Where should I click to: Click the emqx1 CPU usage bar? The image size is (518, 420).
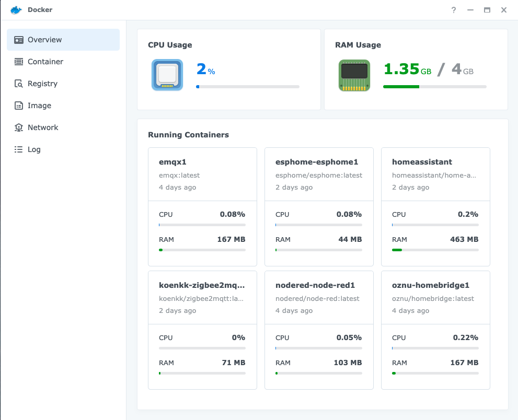[202, 225]
